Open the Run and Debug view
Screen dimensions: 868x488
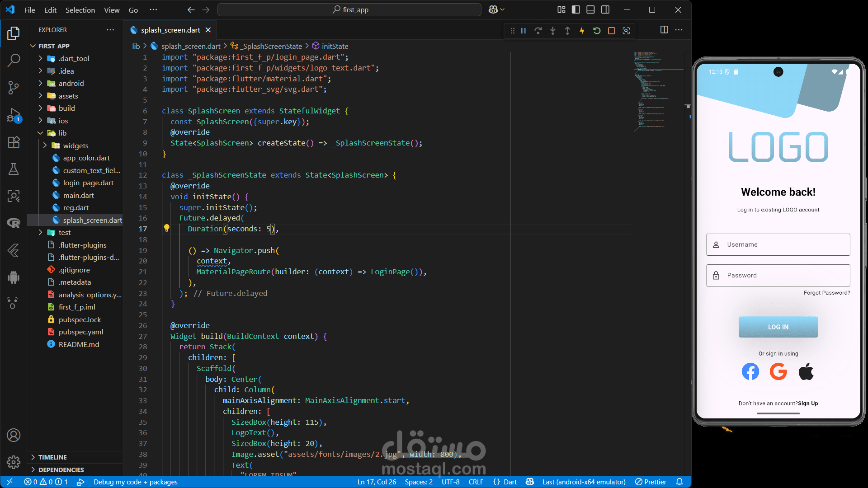point(14,115)
